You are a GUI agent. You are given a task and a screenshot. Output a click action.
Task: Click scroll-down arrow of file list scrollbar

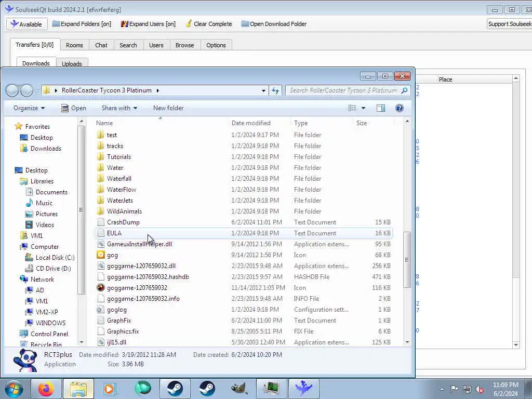(407, 342)
